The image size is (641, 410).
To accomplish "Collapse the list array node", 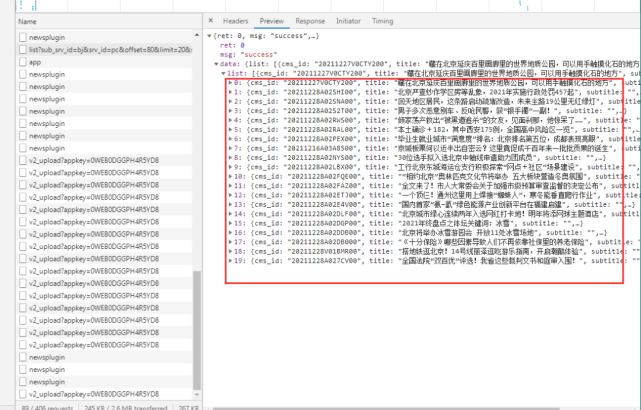I will [x=224, y=74].
